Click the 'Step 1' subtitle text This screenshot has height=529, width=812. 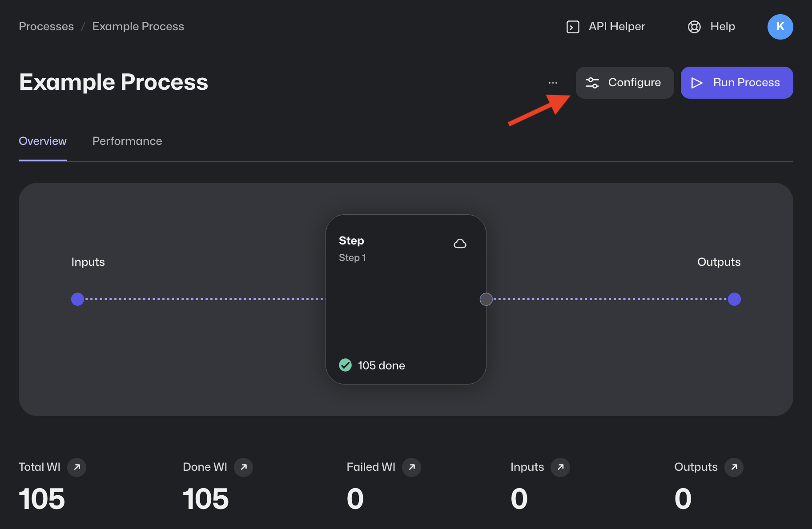[x=352, y=258]
